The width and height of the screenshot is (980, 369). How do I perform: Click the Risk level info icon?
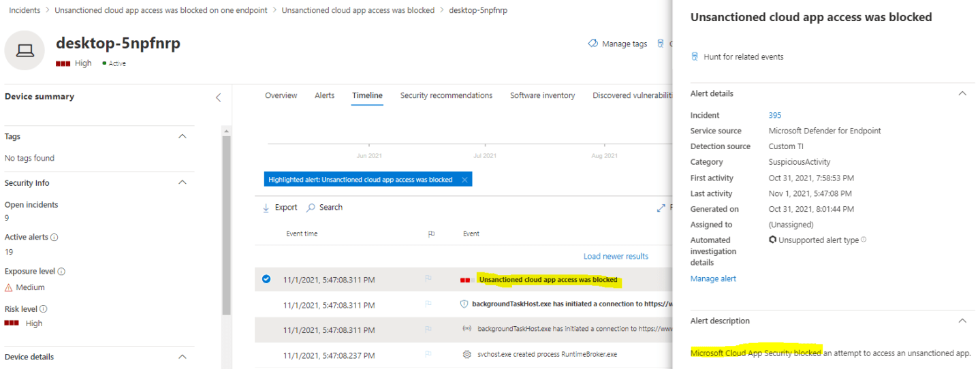[x=44, y=309]
